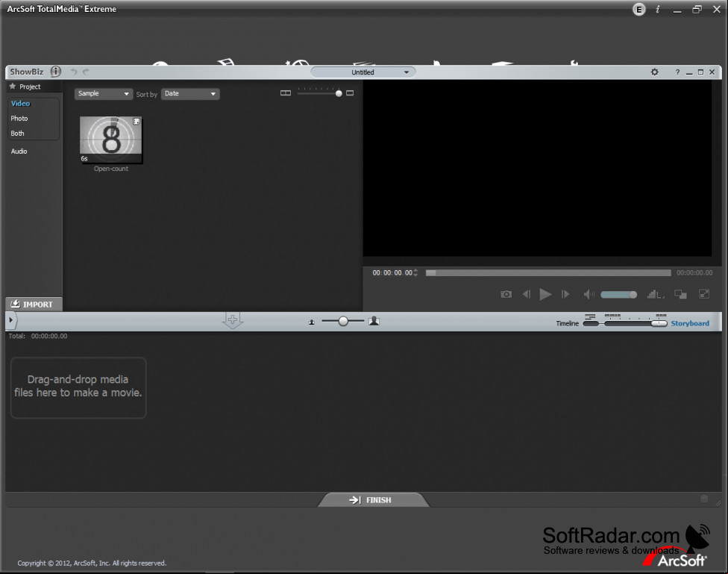Click the FINISH button
728x574 pixels.
[373, 500]
